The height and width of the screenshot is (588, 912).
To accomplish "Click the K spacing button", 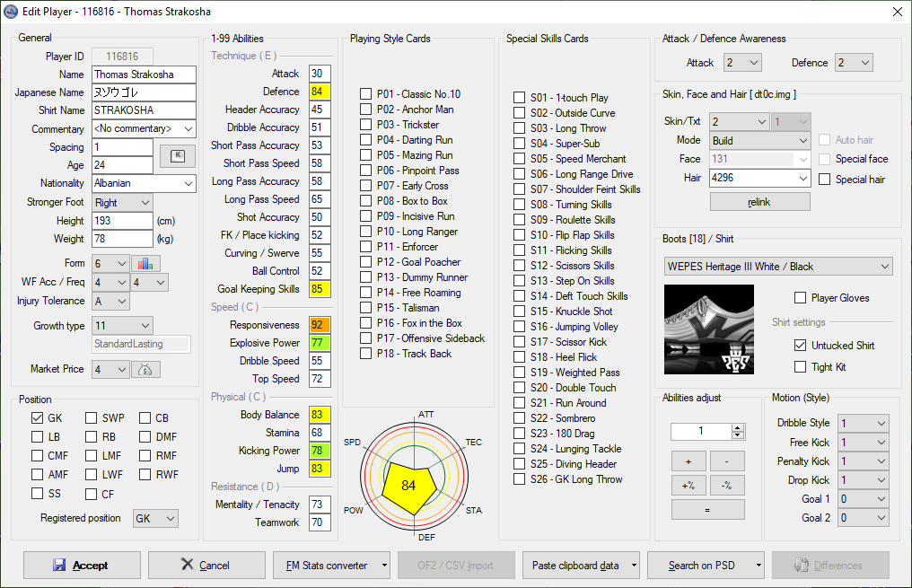I will 178,156.
